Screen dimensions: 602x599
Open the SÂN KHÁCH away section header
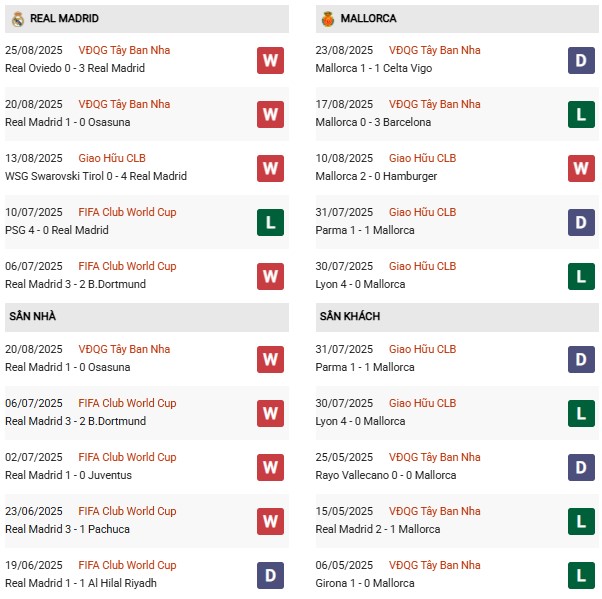pos(351,317)
